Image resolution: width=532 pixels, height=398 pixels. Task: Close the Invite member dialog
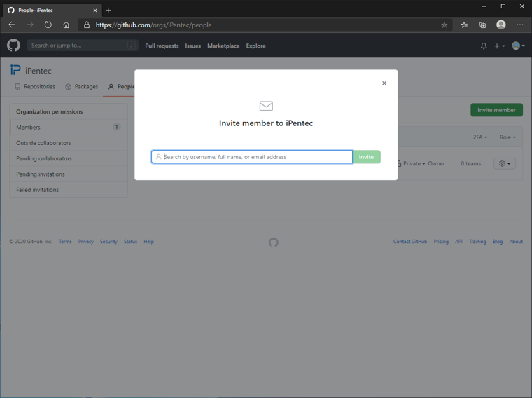click(384, 83)
